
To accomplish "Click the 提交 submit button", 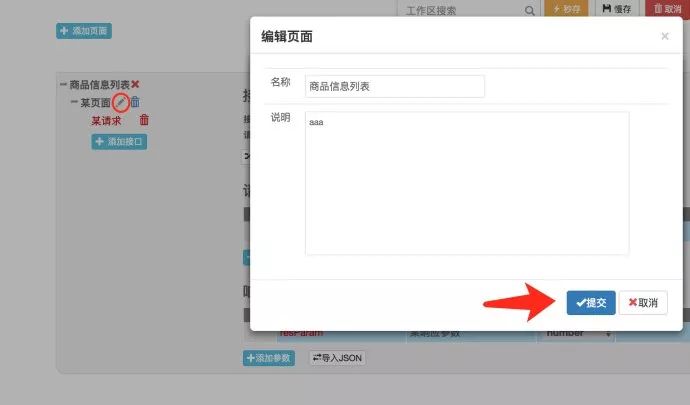I will (591, 303).
